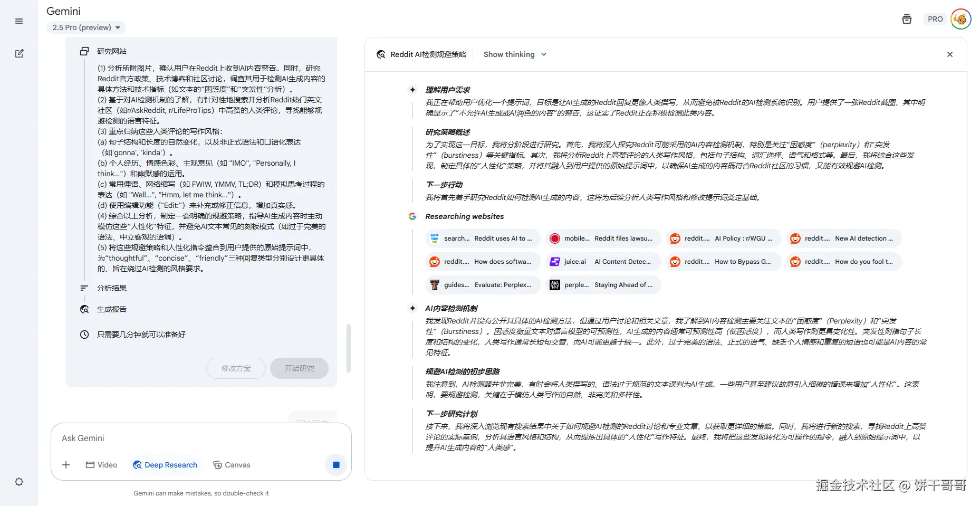Click the 分析结果 step icon
Image resolution: width=980 pixels, height=506 pixels.
pos(84,288)
